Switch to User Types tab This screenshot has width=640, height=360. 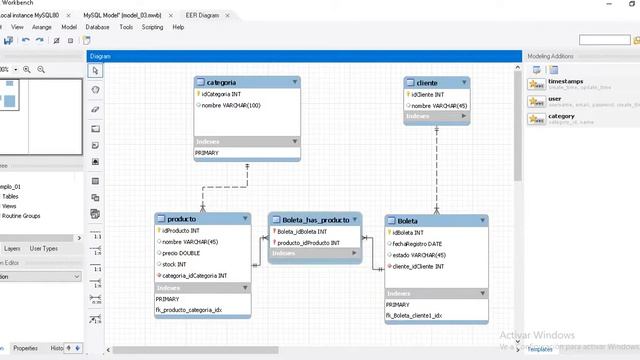(44, 248)
